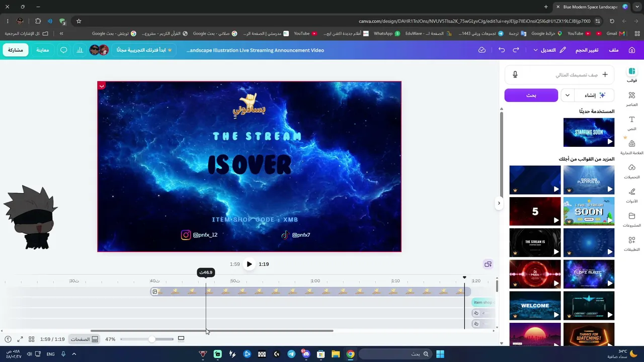Select the IS OVER heading on canvas

(250, 165)
